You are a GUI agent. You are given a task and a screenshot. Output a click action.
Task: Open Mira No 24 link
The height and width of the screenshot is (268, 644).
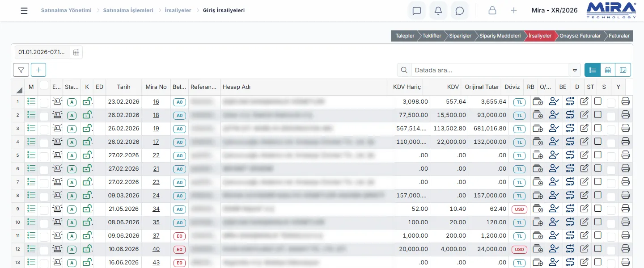[x=156, y=195]
